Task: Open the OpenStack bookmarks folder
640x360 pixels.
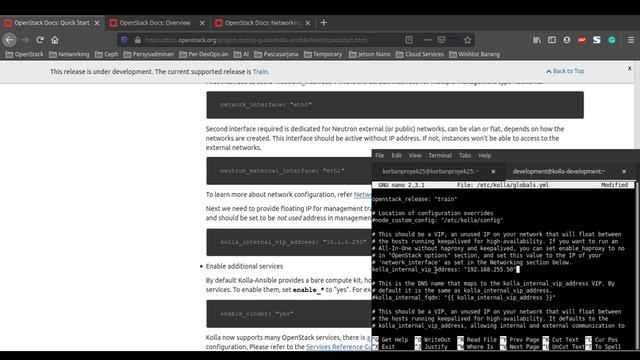Action: click(x=24, y=54)
